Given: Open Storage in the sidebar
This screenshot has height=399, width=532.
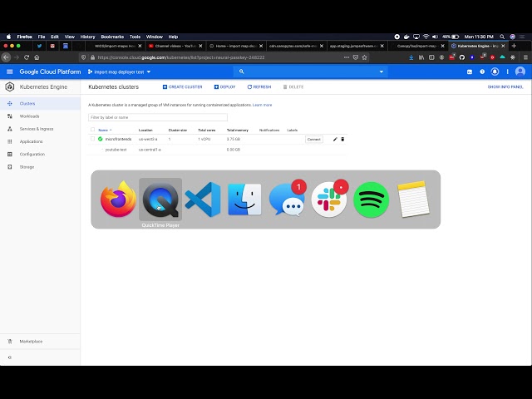Looking at the screenshot, I should coord(40,167).
